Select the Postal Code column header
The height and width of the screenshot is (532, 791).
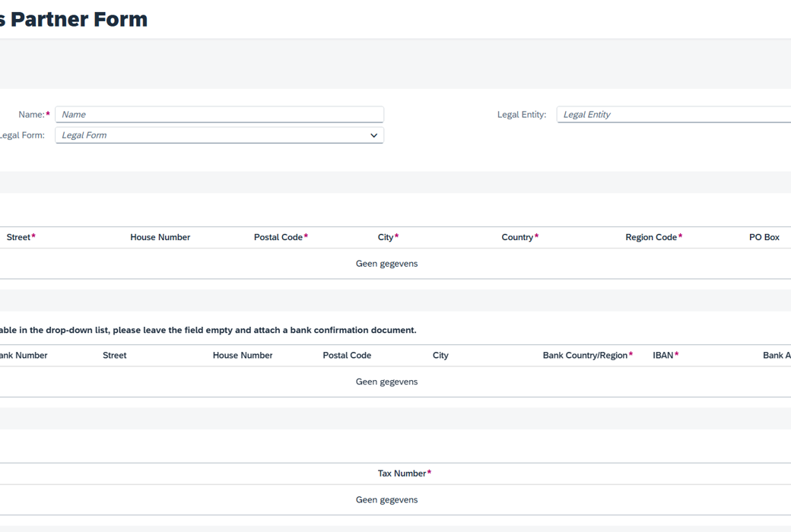tap(278, 236)
